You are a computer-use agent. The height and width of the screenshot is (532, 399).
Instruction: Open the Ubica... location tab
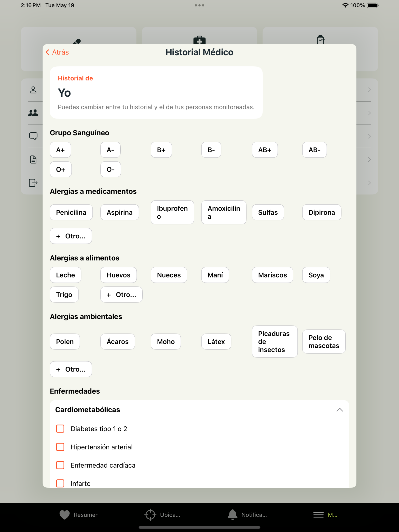pyautogui.click(x=162, y=515)
